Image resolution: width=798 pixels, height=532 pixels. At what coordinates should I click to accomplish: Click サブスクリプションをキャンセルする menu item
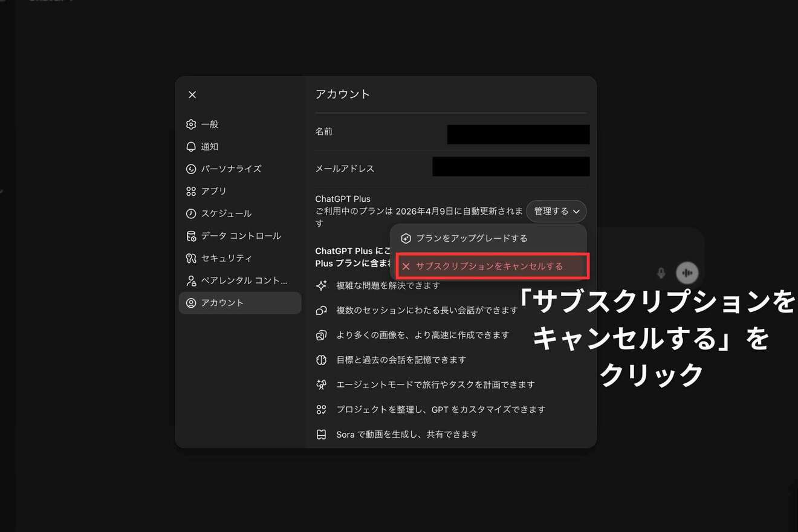point(488,267)
